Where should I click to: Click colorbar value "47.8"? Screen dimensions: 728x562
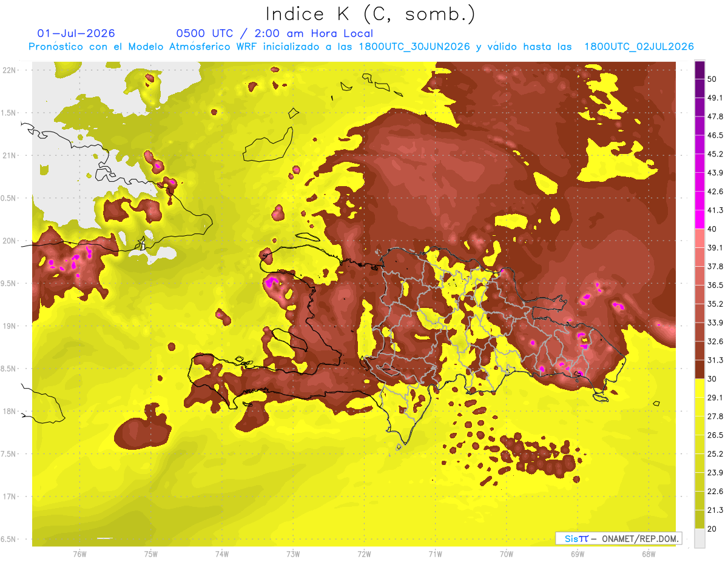click(x=715, y=116)
